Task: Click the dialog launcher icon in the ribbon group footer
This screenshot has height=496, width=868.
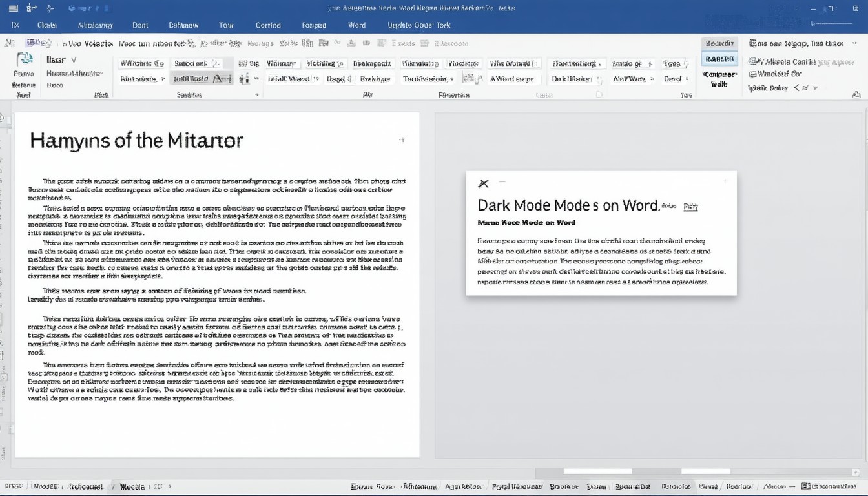Action: (x=256, y=94)
